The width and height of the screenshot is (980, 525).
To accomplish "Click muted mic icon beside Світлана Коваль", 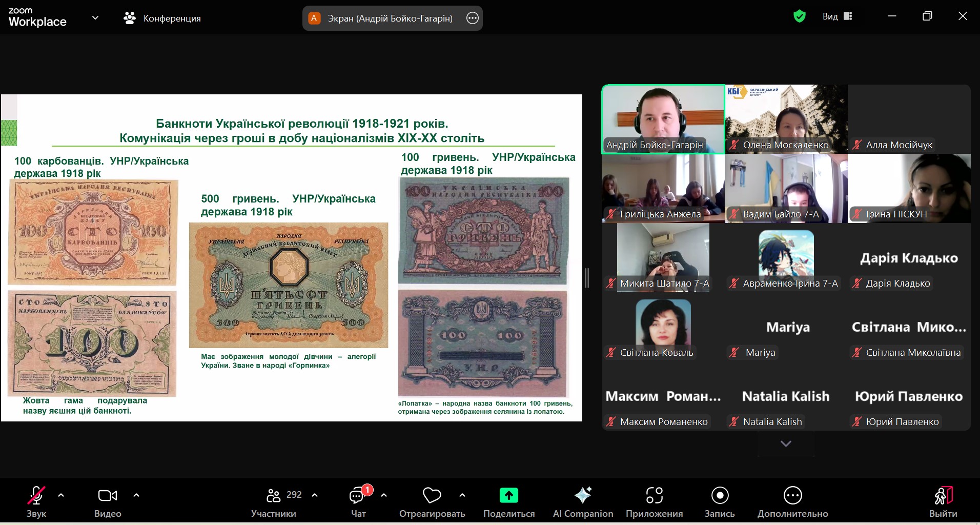I will [x=611, y=352].
